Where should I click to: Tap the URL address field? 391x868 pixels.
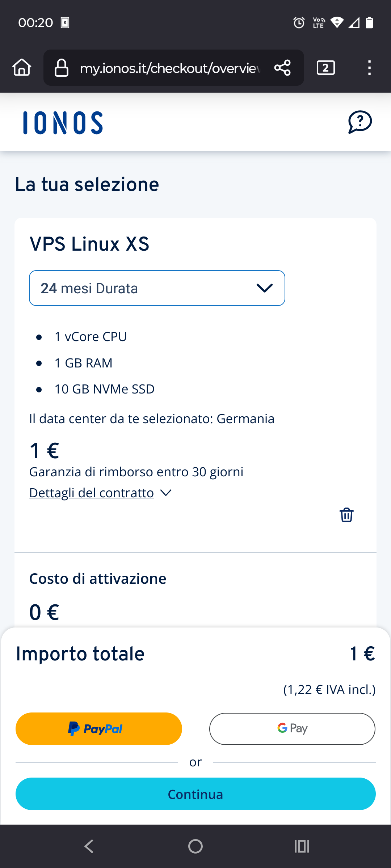(169, 68)
